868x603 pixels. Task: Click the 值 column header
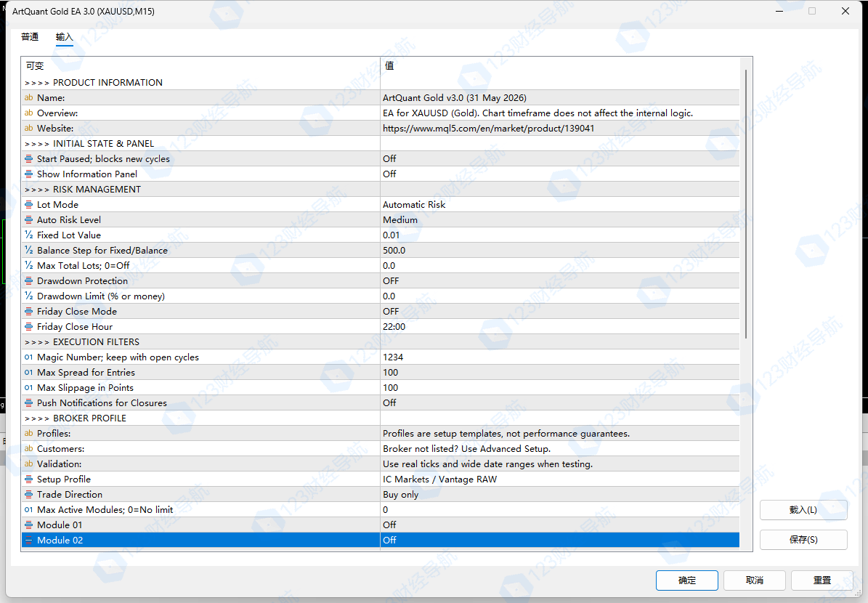coord(560,65)
